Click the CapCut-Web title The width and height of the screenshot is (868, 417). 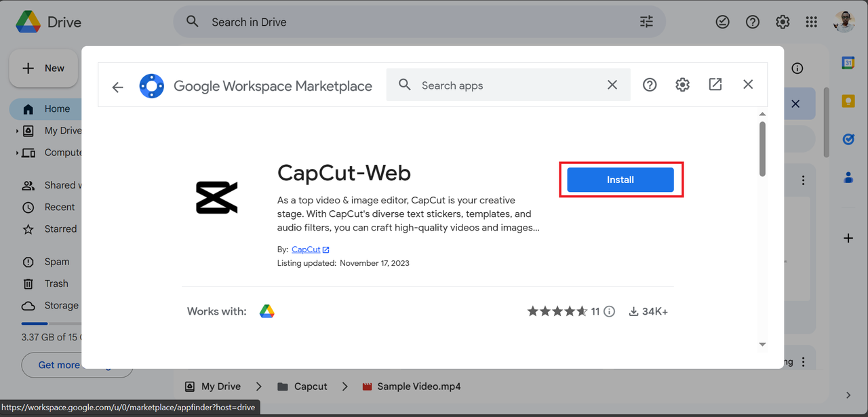coord(344,173)
